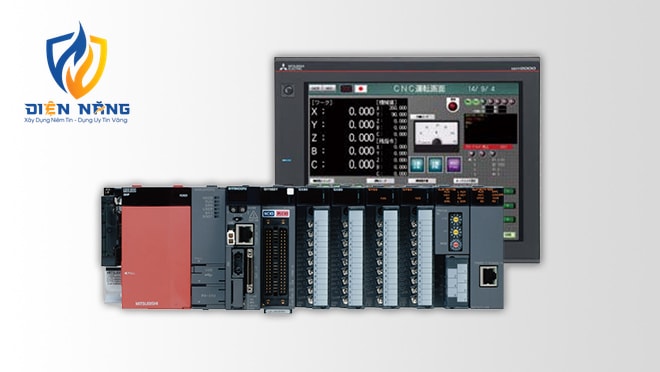Screen dimensions: 660x372
Task: Tap the red emergency stop button on HMI
Action: click(x=453, y=105)
